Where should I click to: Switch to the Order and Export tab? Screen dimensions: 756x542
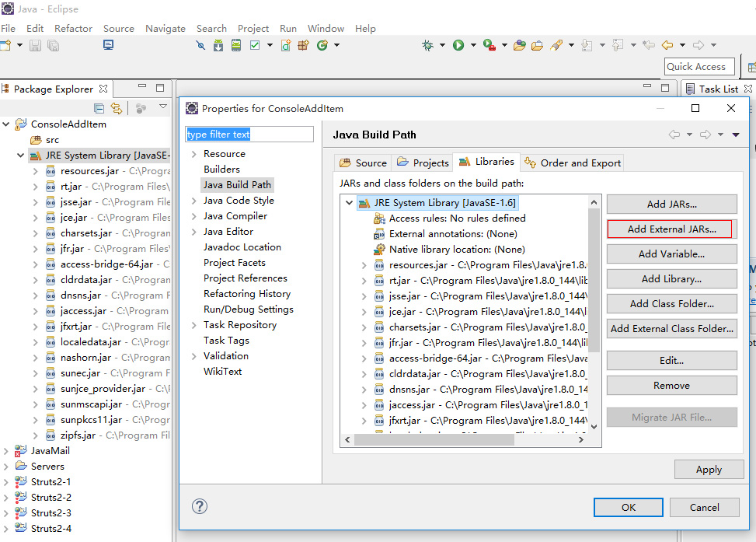click(x=573, y=163)
